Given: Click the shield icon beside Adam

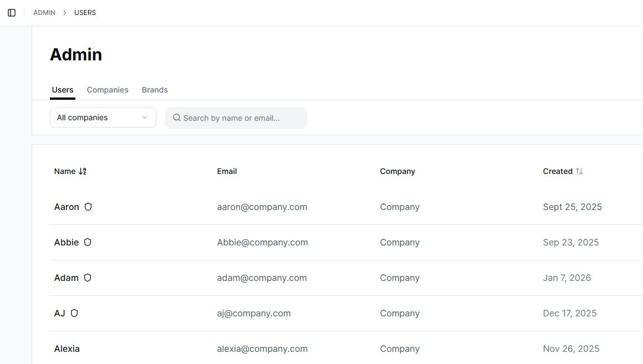Looking at the screenshot, I should 88,278.
